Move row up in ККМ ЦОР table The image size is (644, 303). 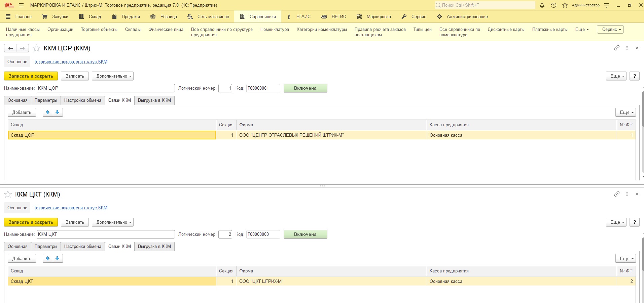coord(48,113)
